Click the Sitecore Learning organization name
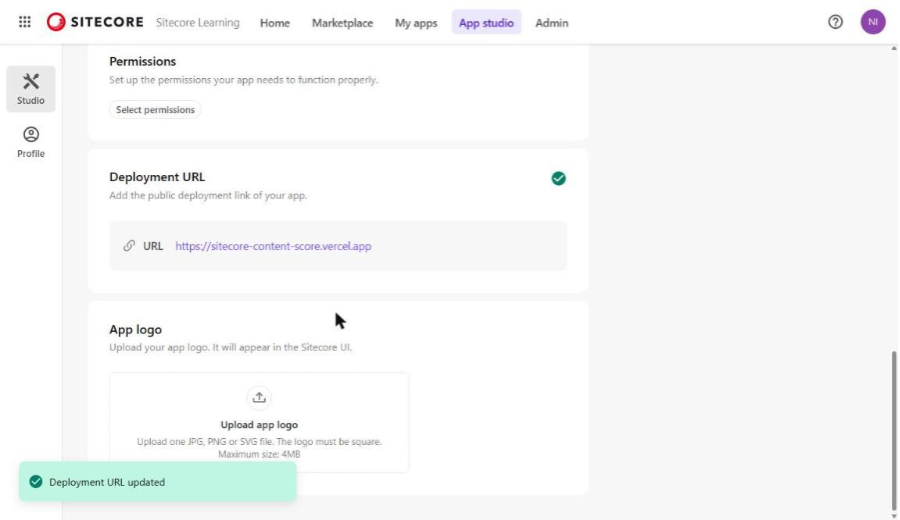The width and height of the screenshot is (900, 520). [197, 22]
